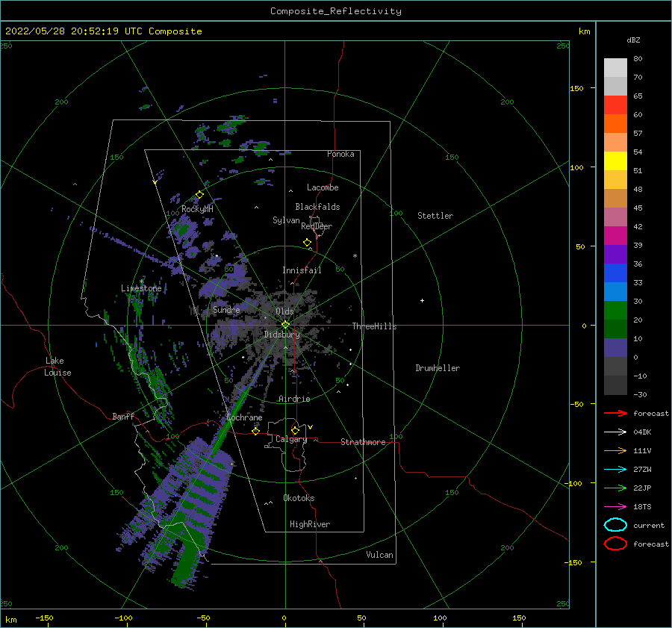Click the HighRiver city label
The height and width of the screenshot is (628, 672).
tap(310, 524)
